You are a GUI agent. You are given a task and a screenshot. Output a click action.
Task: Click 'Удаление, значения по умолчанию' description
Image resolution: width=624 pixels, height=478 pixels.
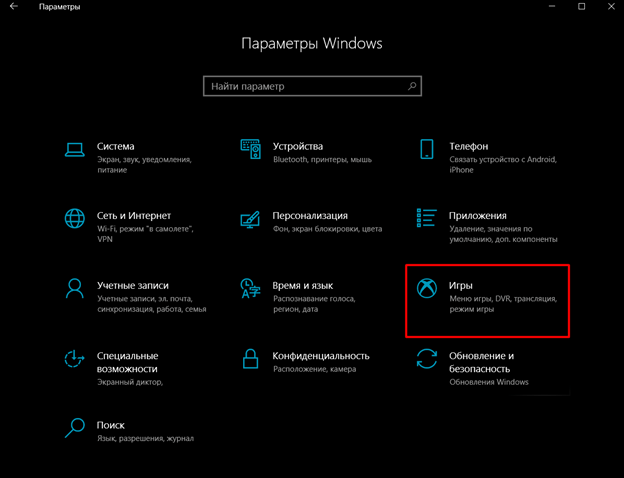coord(503,234)
